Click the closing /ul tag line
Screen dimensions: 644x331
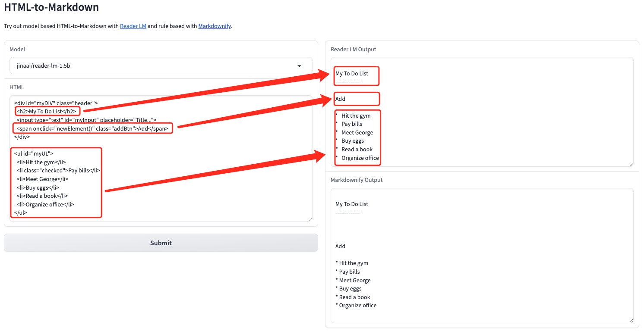point(21,212)
